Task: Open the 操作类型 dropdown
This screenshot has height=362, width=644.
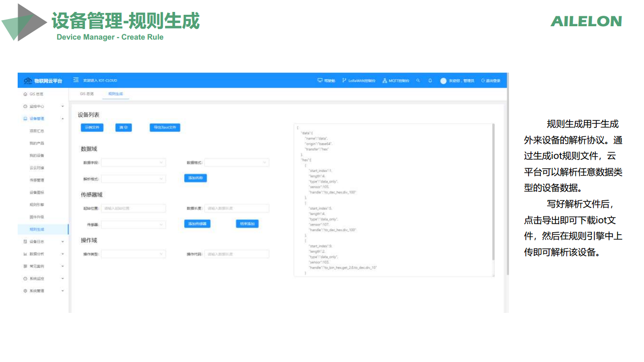Action: tap(134, 254)
